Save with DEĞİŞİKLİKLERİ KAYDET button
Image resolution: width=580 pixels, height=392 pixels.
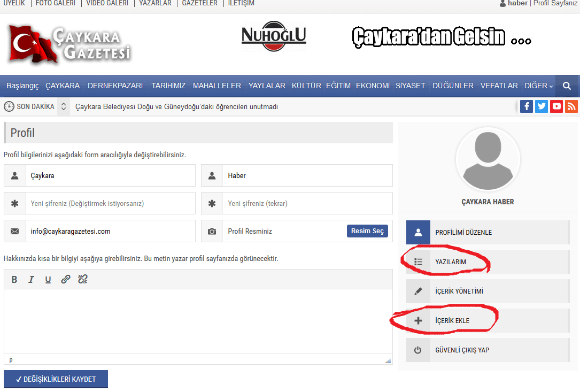56,379
